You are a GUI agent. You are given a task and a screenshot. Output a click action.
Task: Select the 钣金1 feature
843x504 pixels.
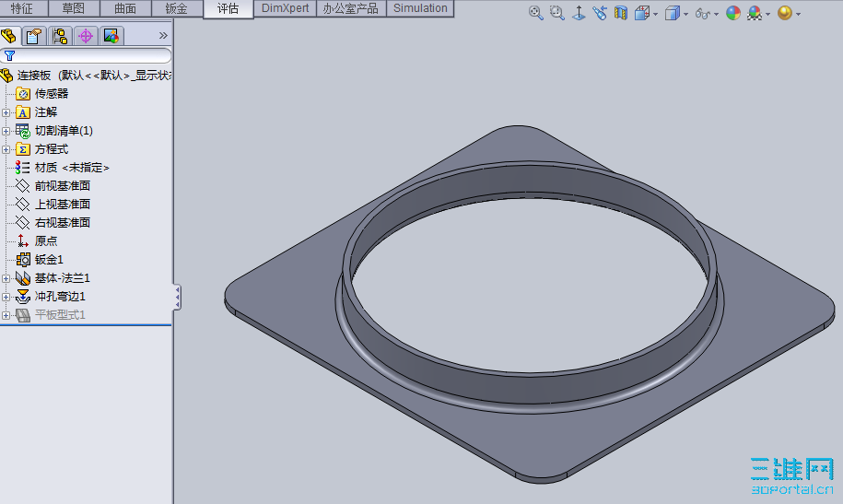pos(49,260)
